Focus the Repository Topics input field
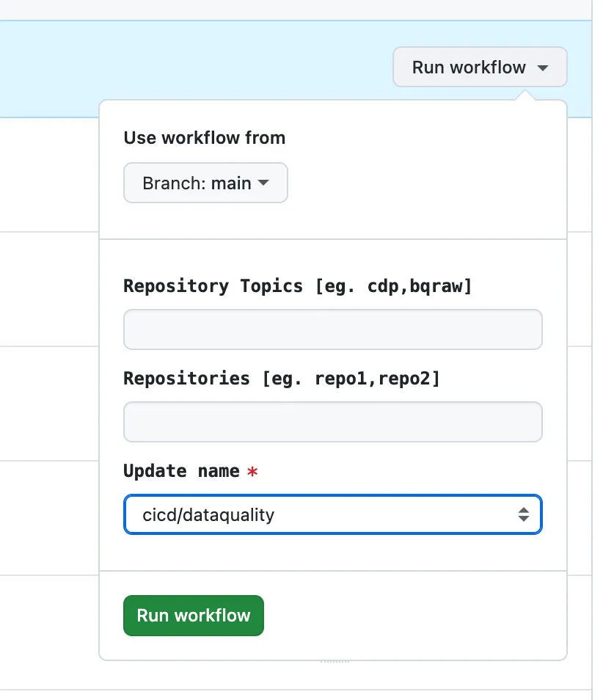This screenshot has height=700, width=603. [x=333, y=329]
